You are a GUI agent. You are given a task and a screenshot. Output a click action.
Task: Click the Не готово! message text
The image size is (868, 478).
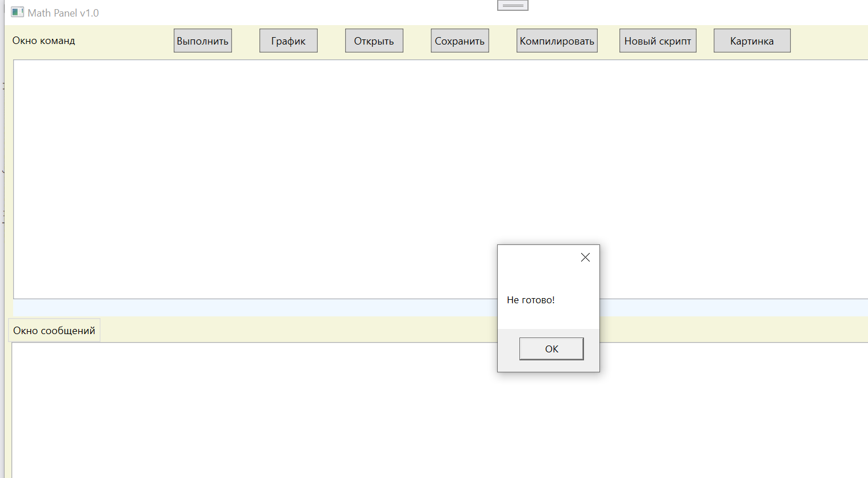(x=530, y=300)
